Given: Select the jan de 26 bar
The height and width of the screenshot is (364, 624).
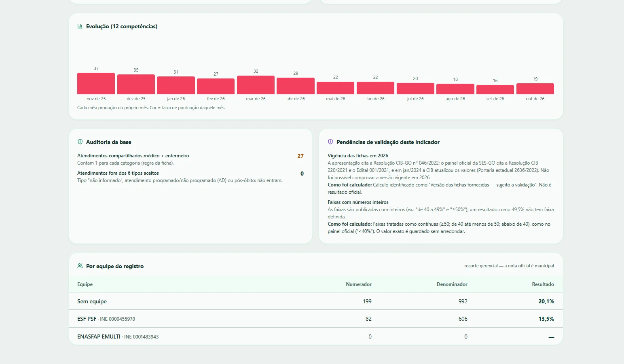Looking at the screenshot, I should (x=176, y=85).
